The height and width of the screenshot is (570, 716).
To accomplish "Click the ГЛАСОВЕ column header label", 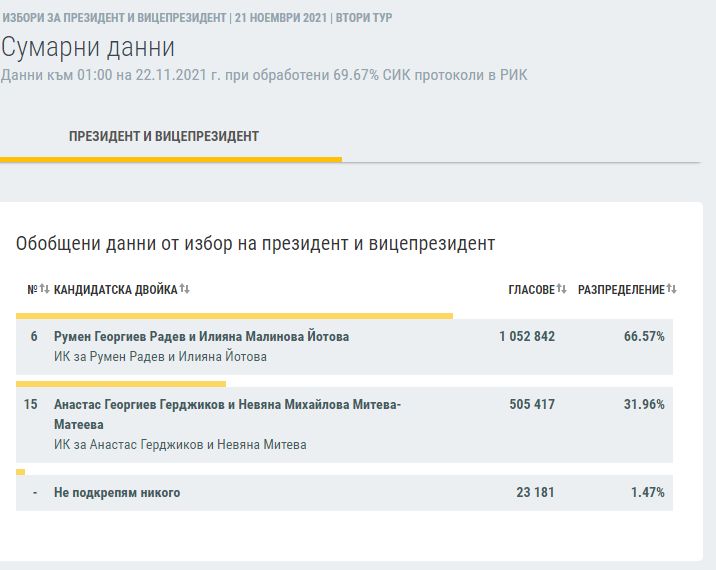I will click(x=530, y=290).
